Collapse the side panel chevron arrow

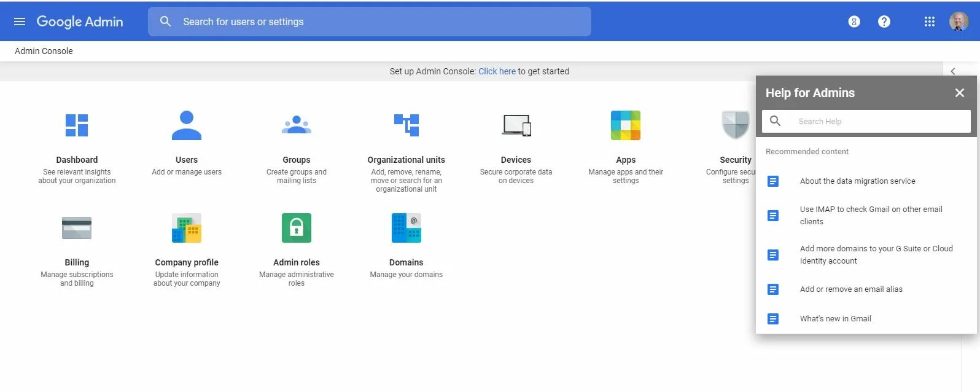tap(953, 71)
